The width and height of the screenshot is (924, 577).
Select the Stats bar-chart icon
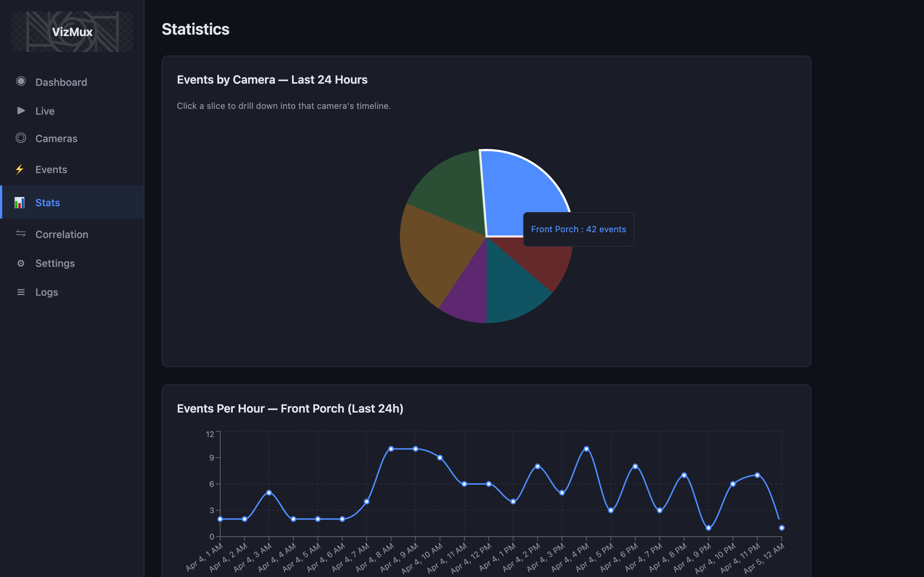coord(20,202)
